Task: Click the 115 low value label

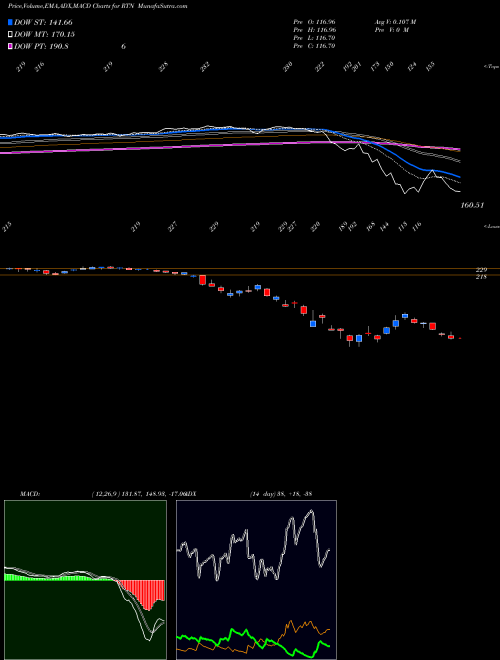Action: 403,226
